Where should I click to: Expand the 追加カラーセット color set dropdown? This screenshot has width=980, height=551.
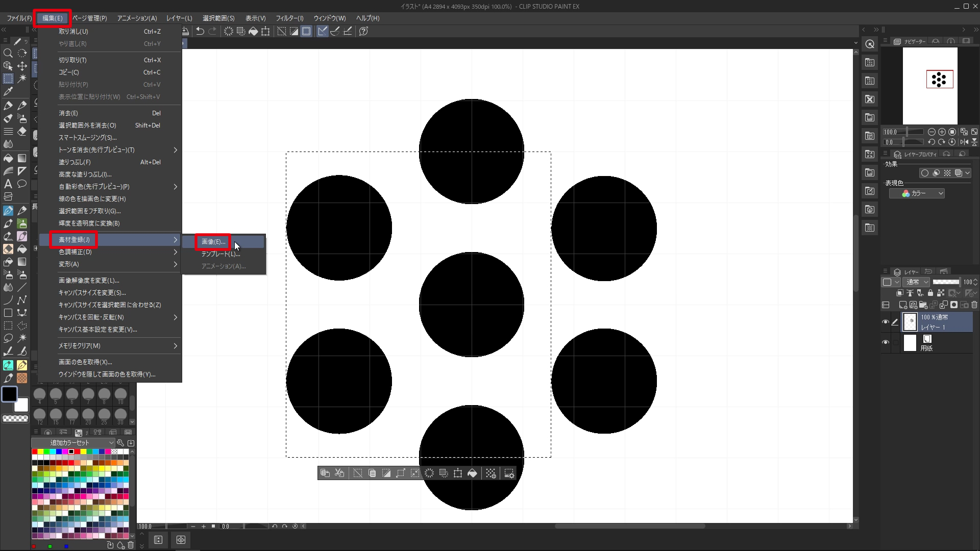[x=73, y=443]
